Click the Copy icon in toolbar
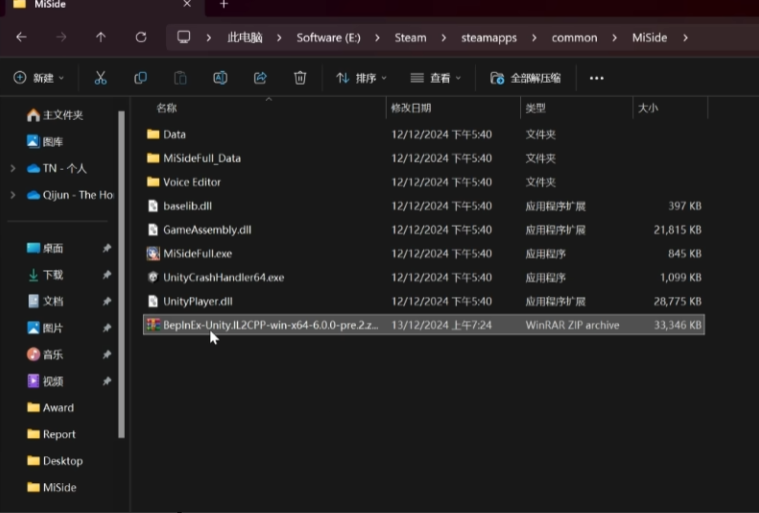This screenshot has height=513, width=759. pos(140,78)
